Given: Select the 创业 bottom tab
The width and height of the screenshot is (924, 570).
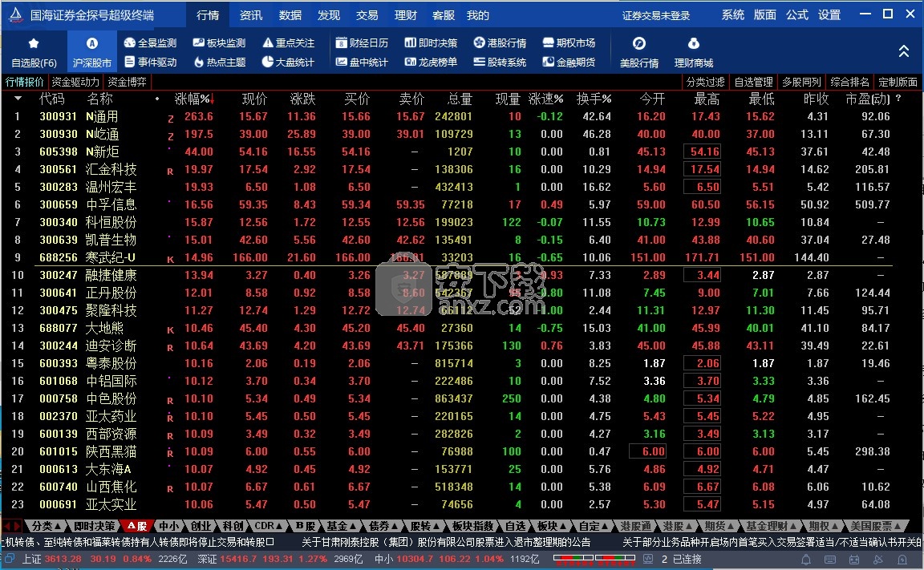Looking at the screenshot, I should tap(201, 526).
